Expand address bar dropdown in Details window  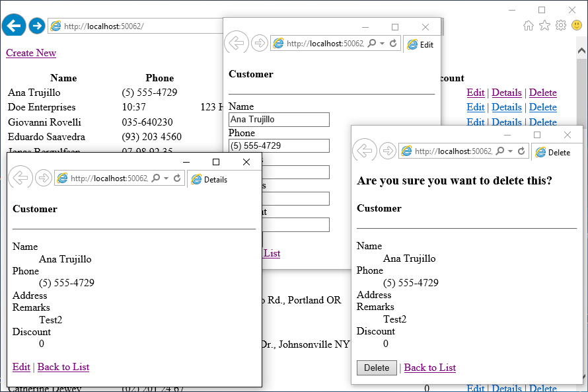(166, 178)
